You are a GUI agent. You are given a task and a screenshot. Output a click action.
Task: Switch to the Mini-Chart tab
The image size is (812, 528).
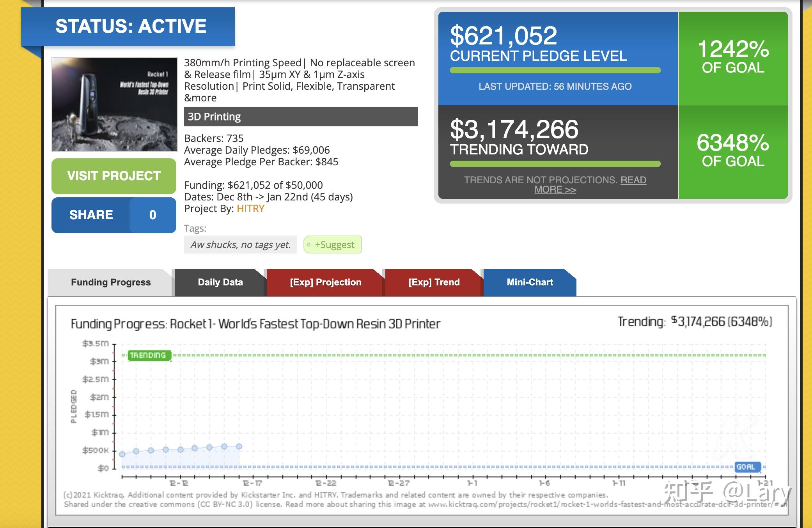click(529, 282)
